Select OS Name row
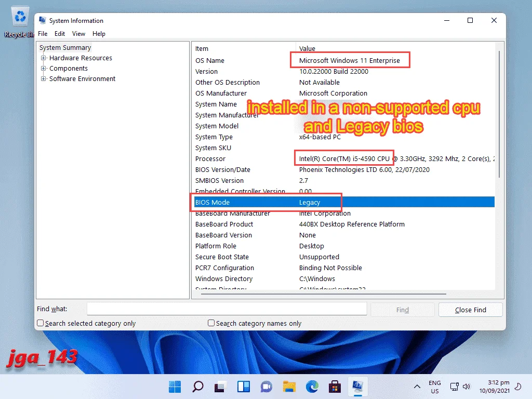Screen dimensions: 532x399 (343, 60)
